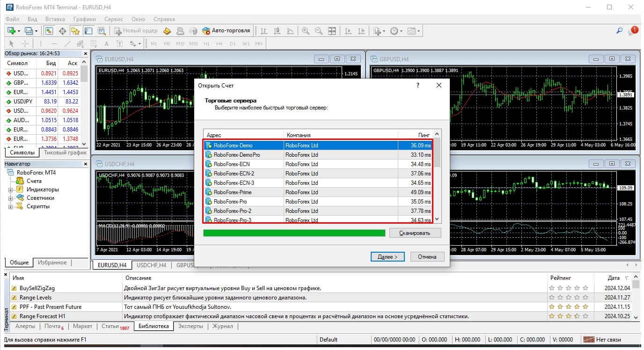Screen dimensions: 644x350
Task: Toggle the Авто-торговля button
Action: click(226, 31)
